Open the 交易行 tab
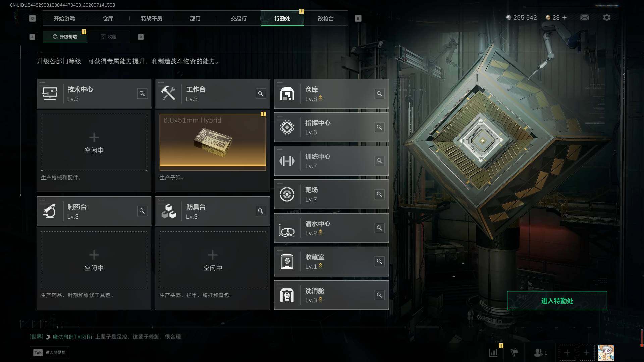The image size is (644, 362). (238, 18)
